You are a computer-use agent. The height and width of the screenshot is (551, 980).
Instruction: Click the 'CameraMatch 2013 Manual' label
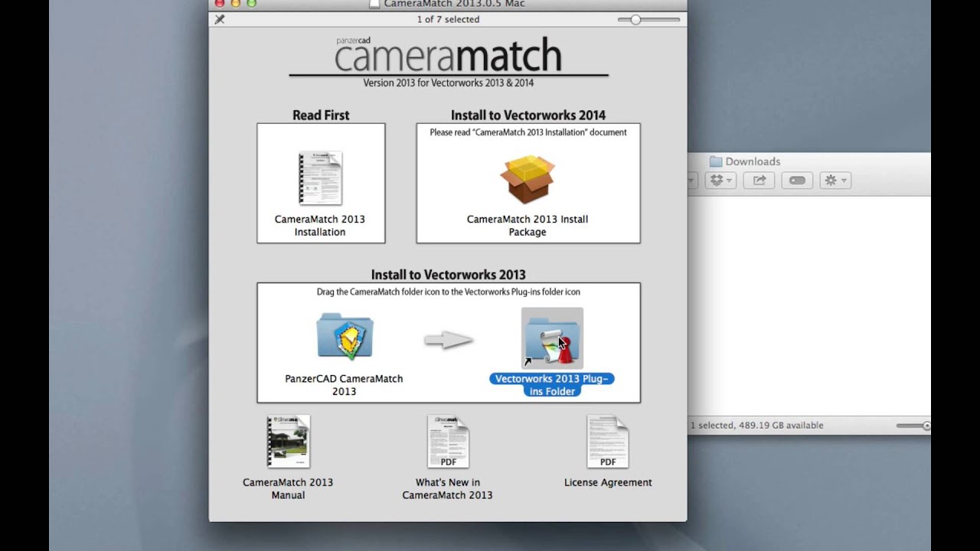tap(288, 489)
